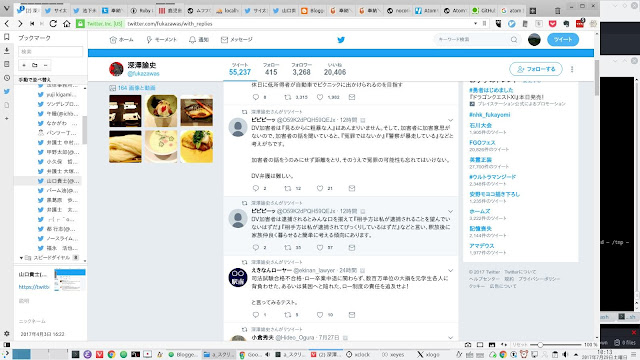The height and width of the screenshot is (360, 640).
Task: Retweet the えきなんローヤー tweet
Action: click(288, 315)
